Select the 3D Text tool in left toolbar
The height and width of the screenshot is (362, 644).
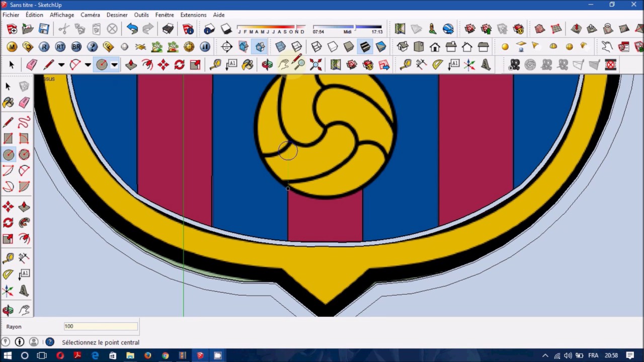coord(24,291)
